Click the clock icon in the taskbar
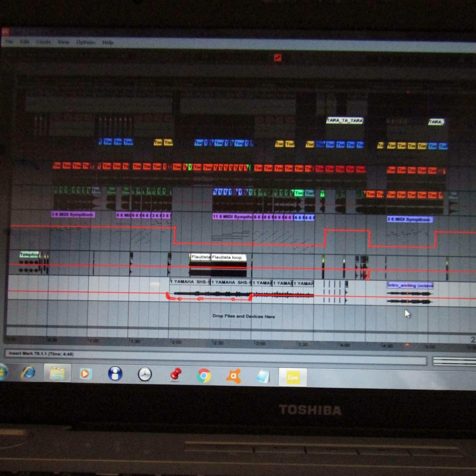 tap(145, 374)
